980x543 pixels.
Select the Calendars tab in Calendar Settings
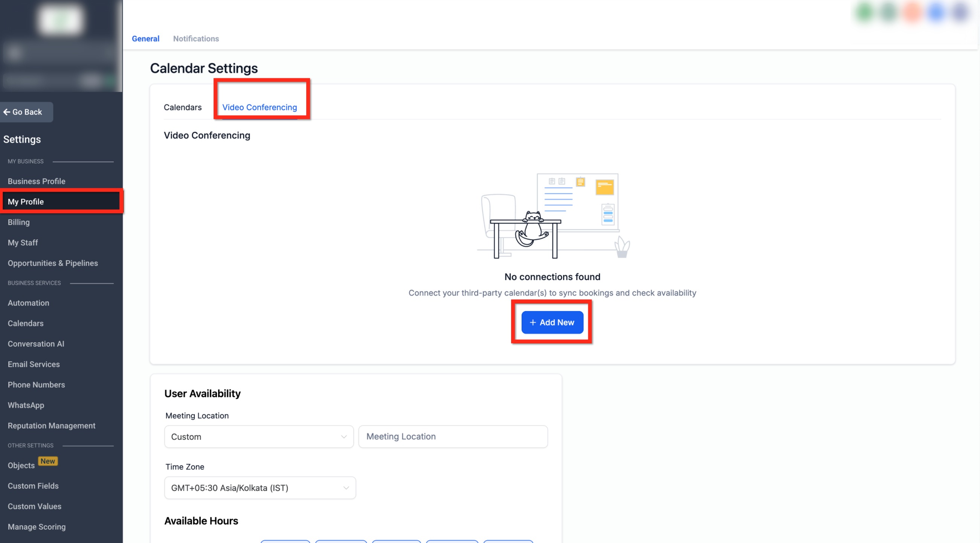click(x=183, y=107)
